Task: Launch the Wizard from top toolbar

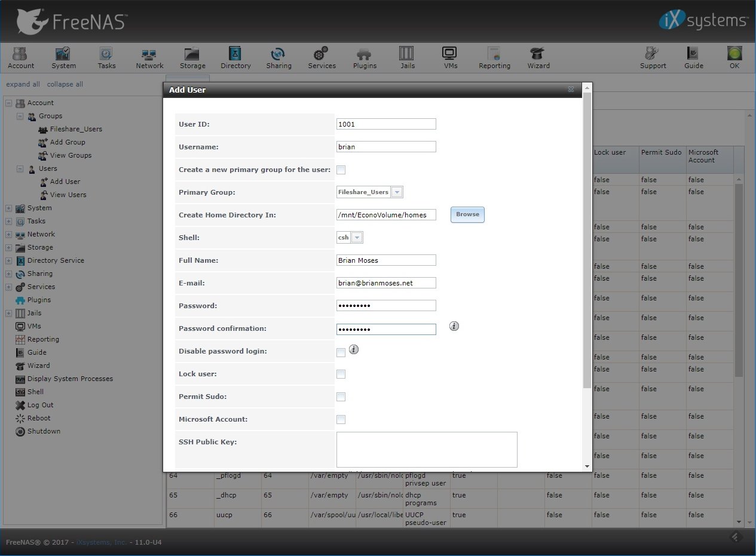Action: (x=538, y=58)
